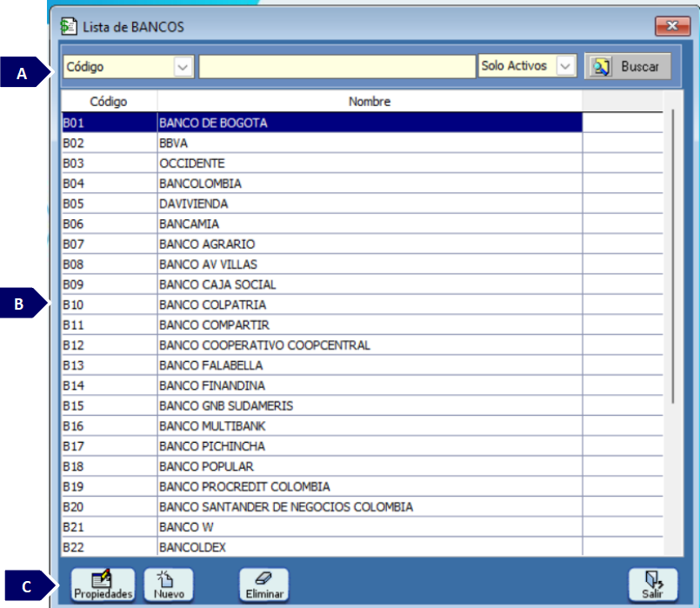Click code cell B16
This screenshot has height=608, width=700.
pyautogui.click(x=110, y=426)
